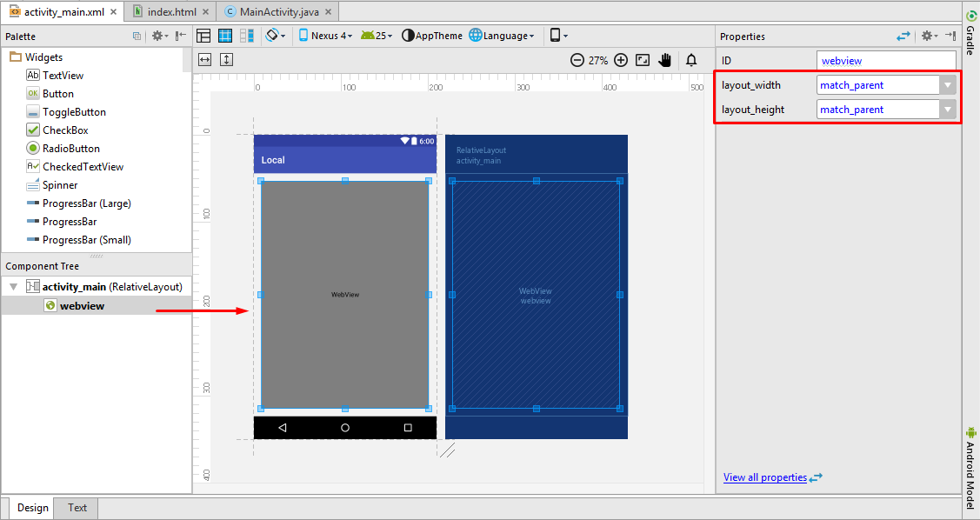Toggle Design-only surface mode

pyautogui.click(x=203, y=36)
